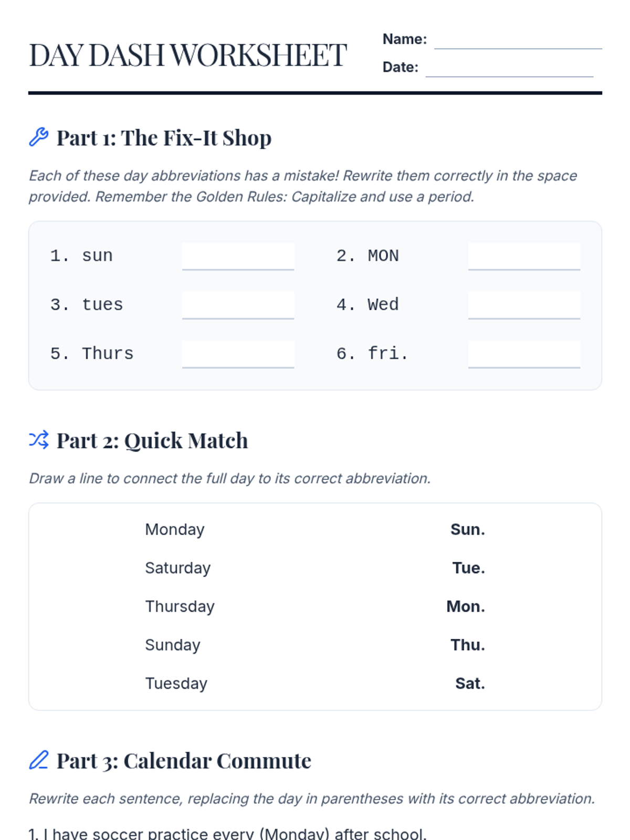The height and width of the screenshot is (840, 630).
Task: Click the answer blank for 'MON'
Action: [x=524, y=256]
